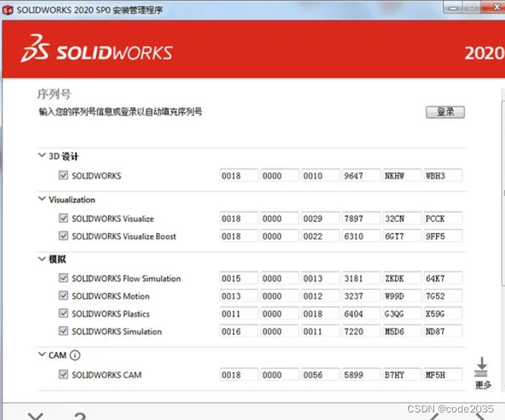505x420 pixels.
Task: Collapse the 模拟 section
Action: (42, 259)
